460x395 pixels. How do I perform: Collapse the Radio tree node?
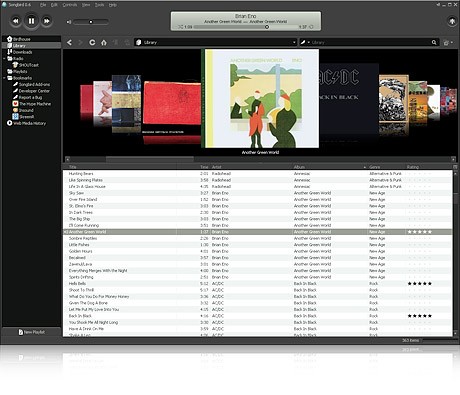4,58
